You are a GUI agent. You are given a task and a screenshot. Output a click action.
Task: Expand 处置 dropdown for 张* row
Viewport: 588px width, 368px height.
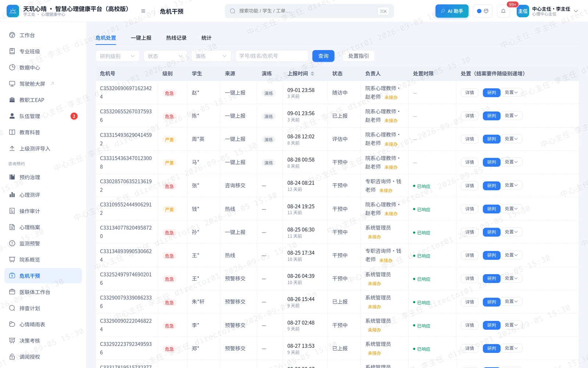pyautogui.click(x=511, y=185)
